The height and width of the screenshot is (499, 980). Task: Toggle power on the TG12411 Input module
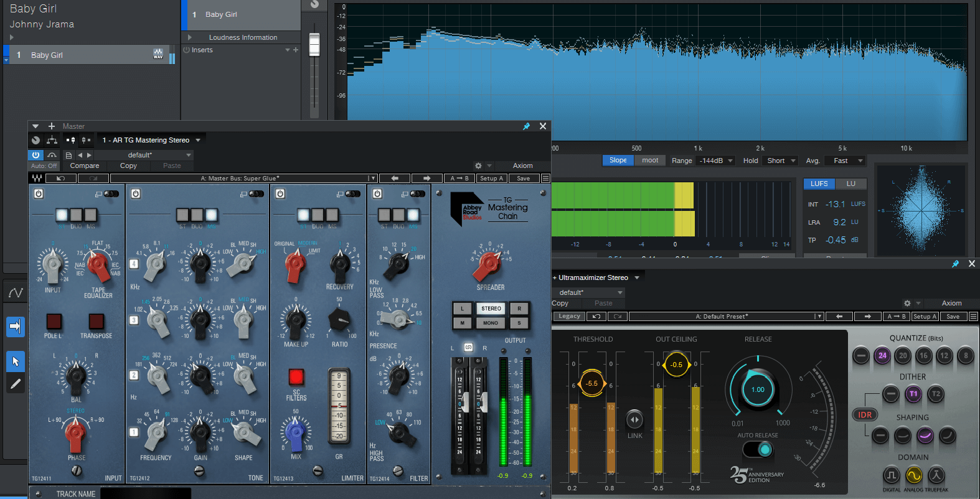[x=39, y=194]
